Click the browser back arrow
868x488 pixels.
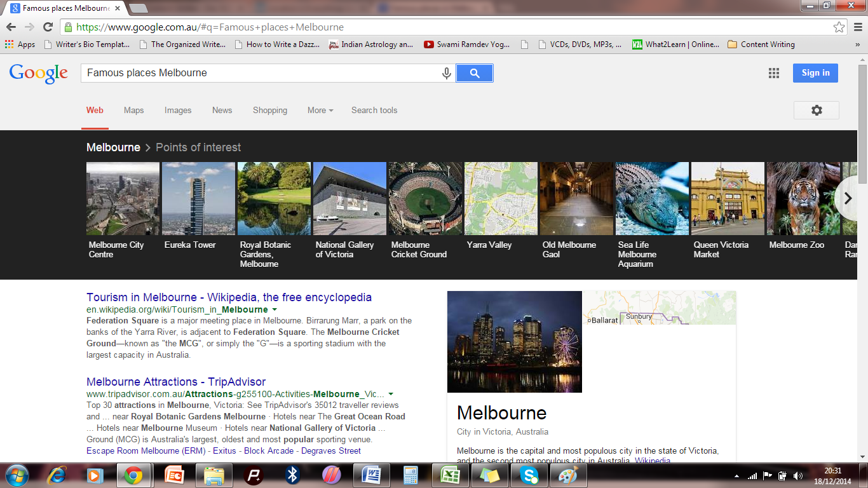(11, 27)
